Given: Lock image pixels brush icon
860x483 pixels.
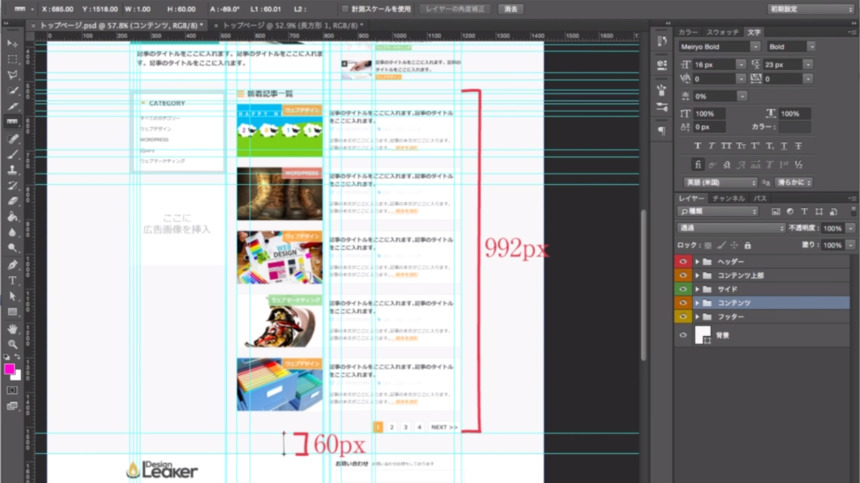Looking at the screenshot, I should pos(721,246).
